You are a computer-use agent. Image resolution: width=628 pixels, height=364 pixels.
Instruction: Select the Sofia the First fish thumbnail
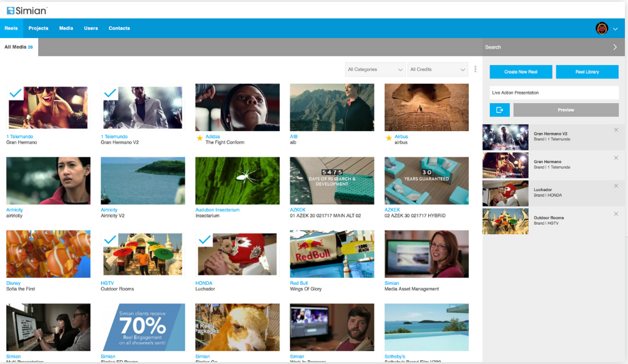click(49, 254)
